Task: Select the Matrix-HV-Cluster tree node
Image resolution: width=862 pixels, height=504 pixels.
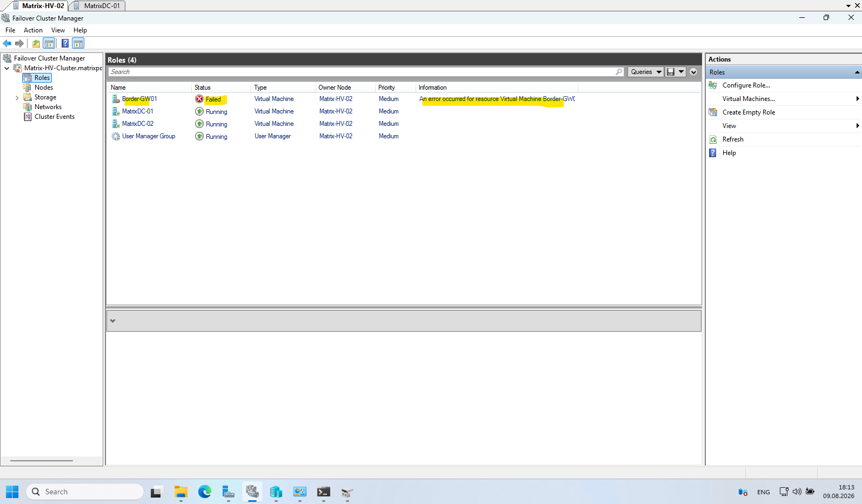Action: point(63,68)
